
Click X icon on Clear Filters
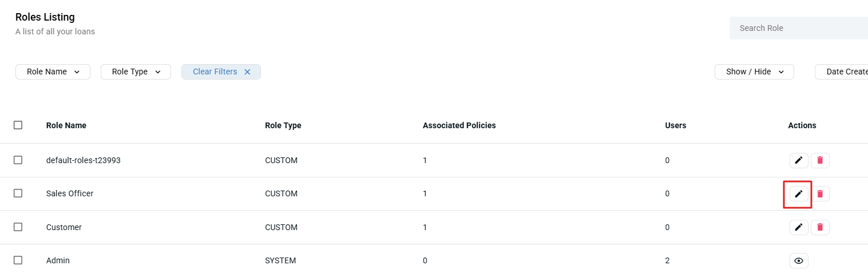click(247, 72)
